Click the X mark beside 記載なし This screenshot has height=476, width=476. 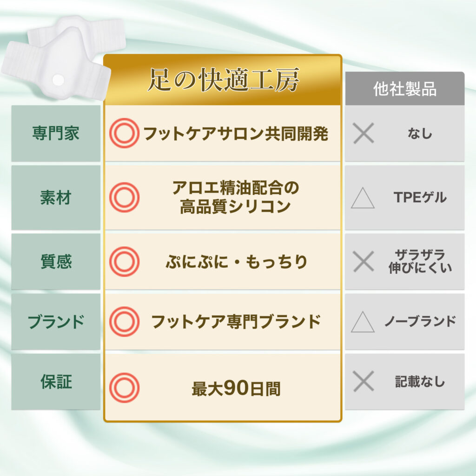364,382
